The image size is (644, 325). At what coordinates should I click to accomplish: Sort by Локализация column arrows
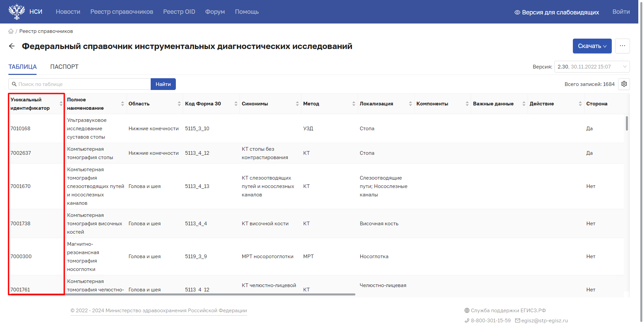click(410, 104)
